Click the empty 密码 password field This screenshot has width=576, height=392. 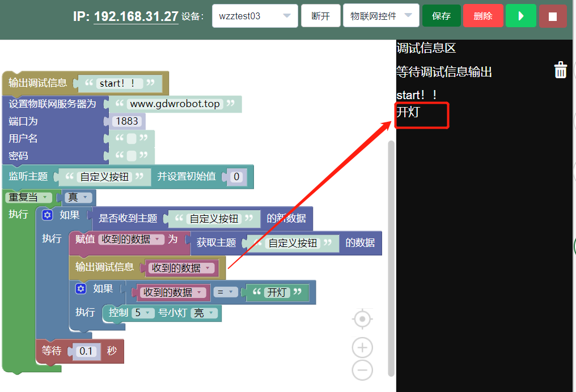pos(132,156)
